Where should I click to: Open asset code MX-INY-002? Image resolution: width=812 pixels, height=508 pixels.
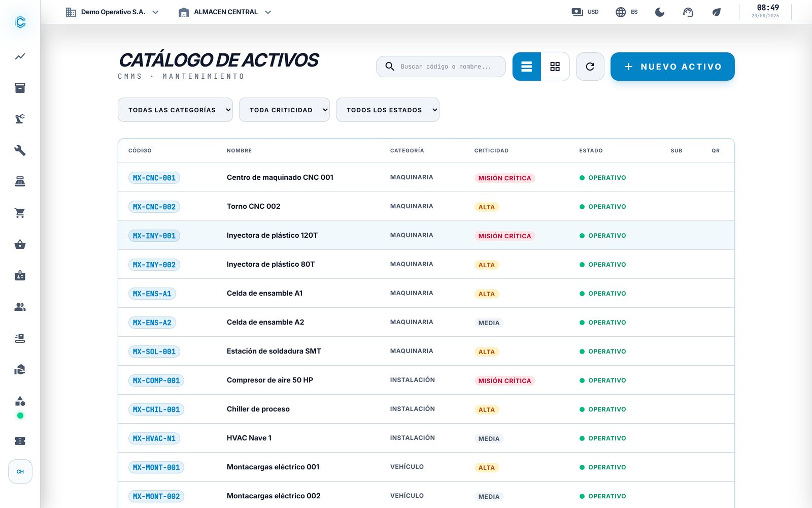point(154,265)
